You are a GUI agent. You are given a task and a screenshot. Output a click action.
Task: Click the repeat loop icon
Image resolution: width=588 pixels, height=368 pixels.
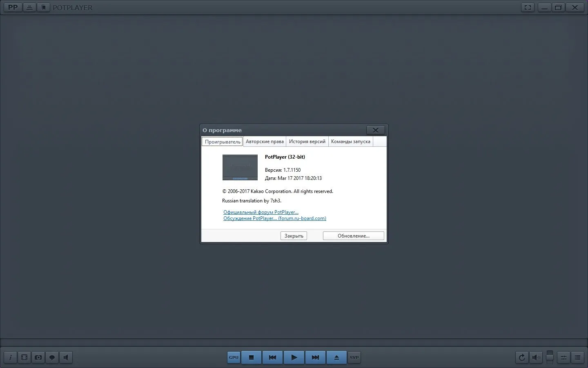click(x=522, y=357)
